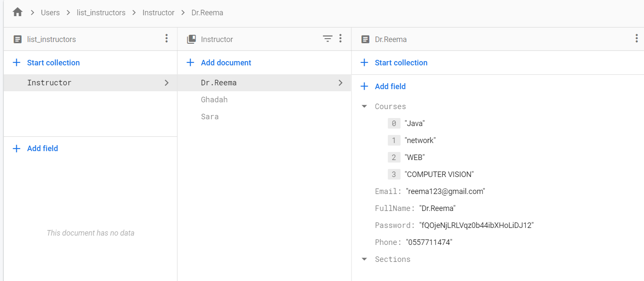Add field to list_instructors document
This screenshot has width=644, height=281.
point(42,148)
